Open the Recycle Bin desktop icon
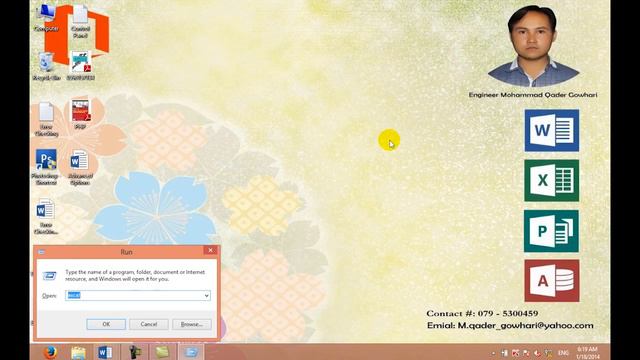This screenshot has height=360, width=640. click(46, 66)
